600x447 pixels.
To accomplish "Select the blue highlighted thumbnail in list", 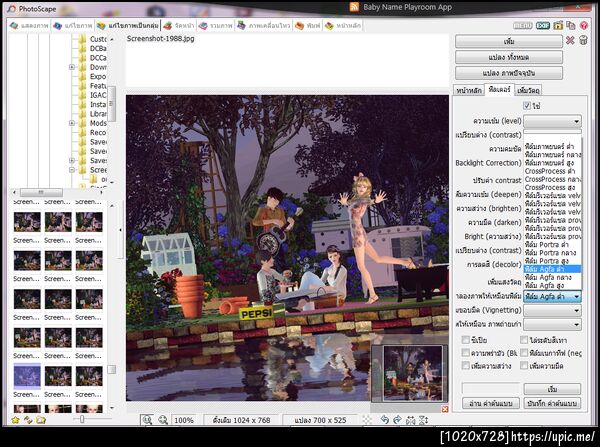I will point(27,376).
